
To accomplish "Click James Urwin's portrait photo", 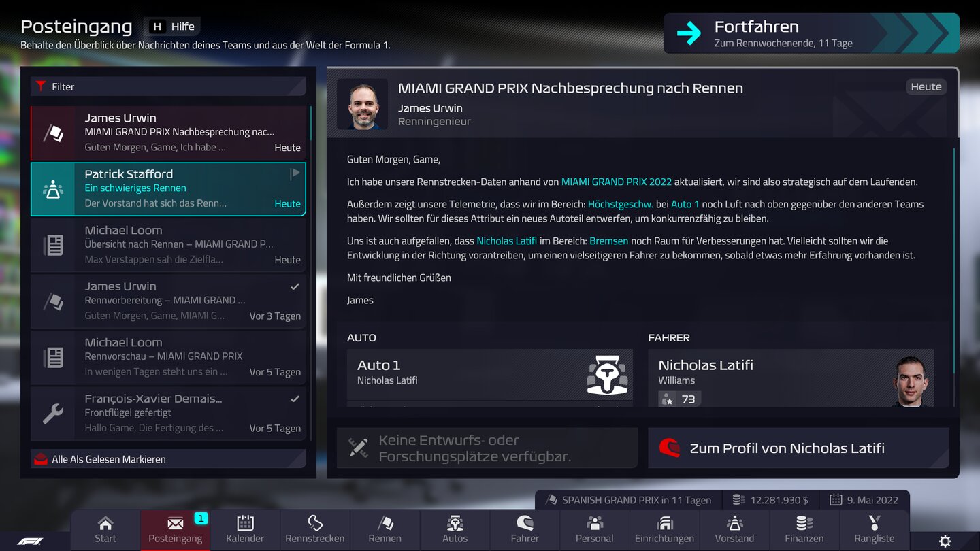I will coord(363,104).
